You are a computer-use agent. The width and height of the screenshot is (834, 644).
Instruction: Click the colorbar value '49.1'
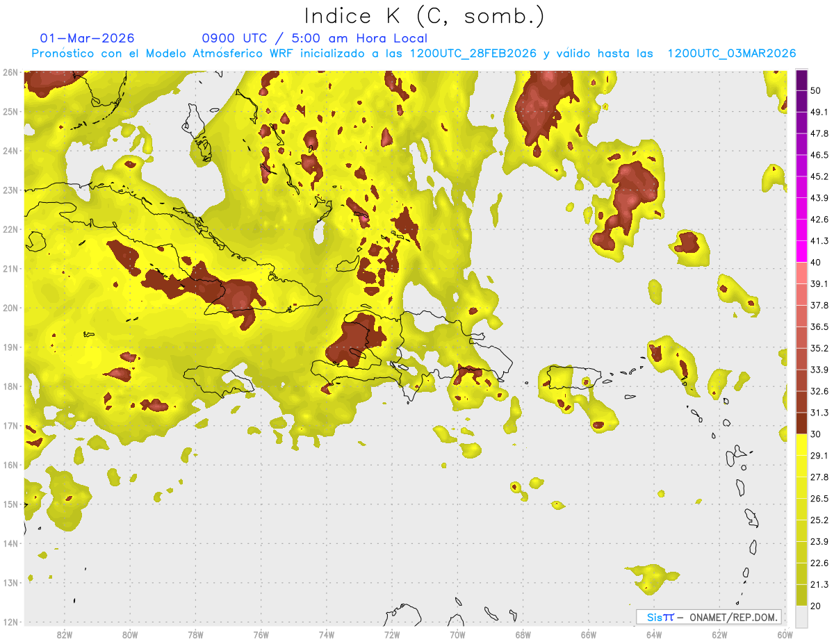point(819,112)
